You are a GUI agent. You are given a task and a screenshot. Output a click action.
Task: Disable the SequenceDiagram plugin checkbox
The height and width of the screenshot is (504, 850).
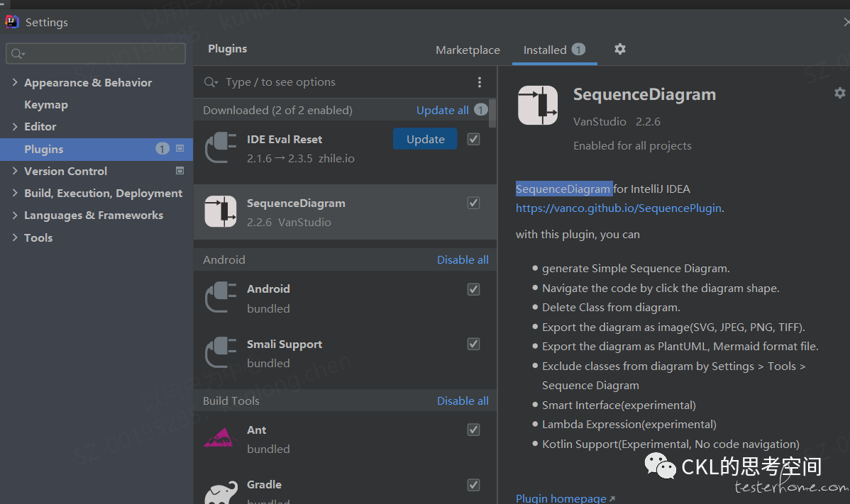click(x=474, y=203)
